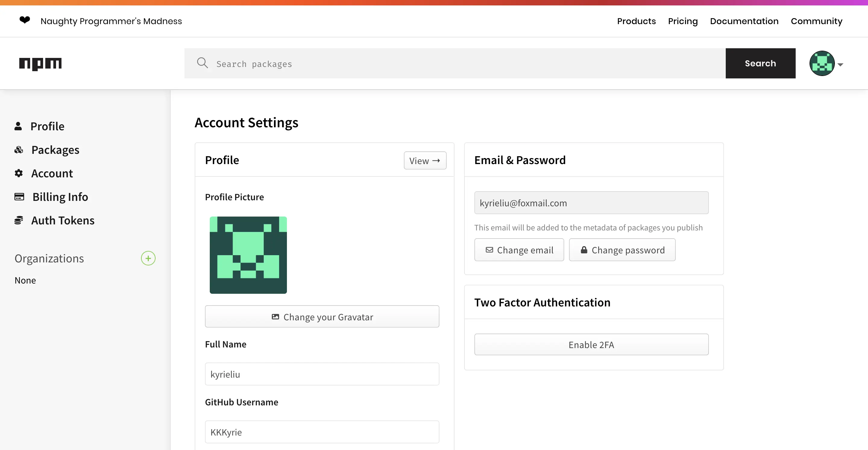Enable two factor authentication with Enable 2FA
Image resolution: width=868 pixels, height=450 pixels.
(591, 344)
